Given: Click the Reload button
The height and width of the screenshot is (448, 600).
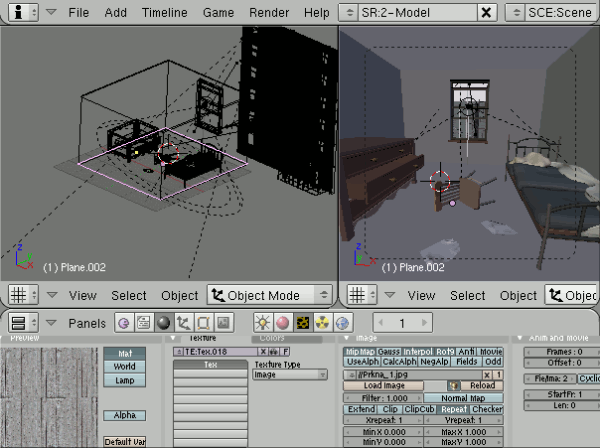Looking at the screenshot, I should (482, 385).
